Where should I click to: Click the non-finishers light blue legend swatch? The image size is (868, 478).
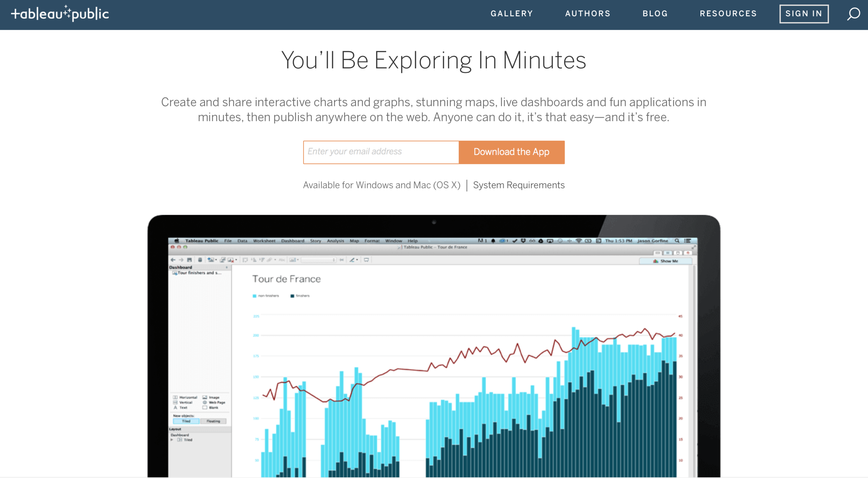click(x=254, y=296)
